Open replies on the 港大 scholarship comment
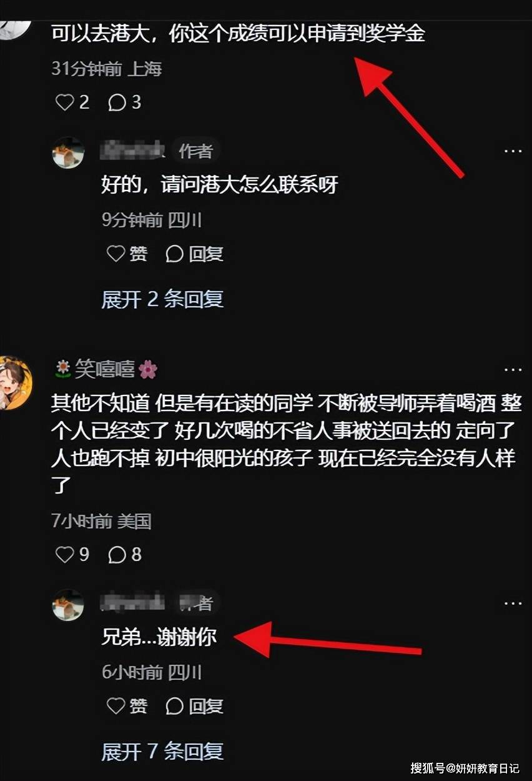Image resolution: width=532 pixels, height=781 pixels. [x=125, y=102]
